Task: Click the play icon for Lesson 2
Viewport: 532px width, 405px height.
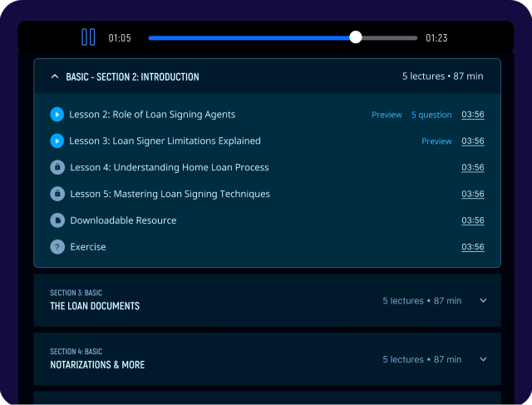Action: point(57,115)
